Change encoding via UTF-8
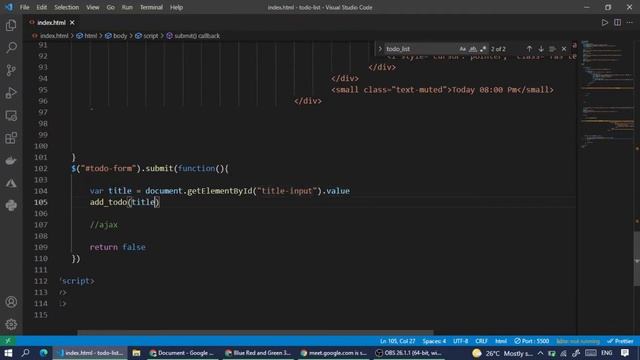 point(460,341)
